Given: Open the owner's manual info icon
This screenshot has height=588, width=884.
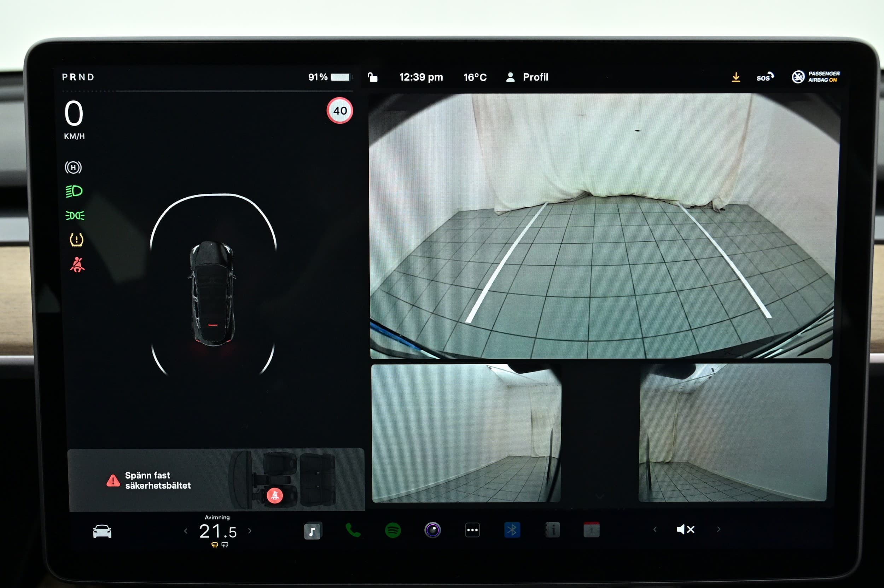Looking at the screenshot, I should [x=552, y=530].
